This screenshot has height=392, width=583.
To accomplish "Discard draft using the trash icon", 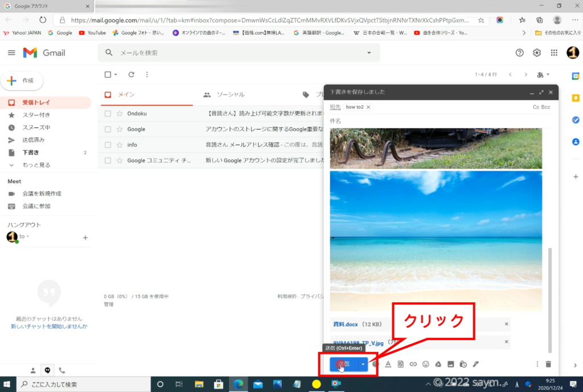I will 548,364.
